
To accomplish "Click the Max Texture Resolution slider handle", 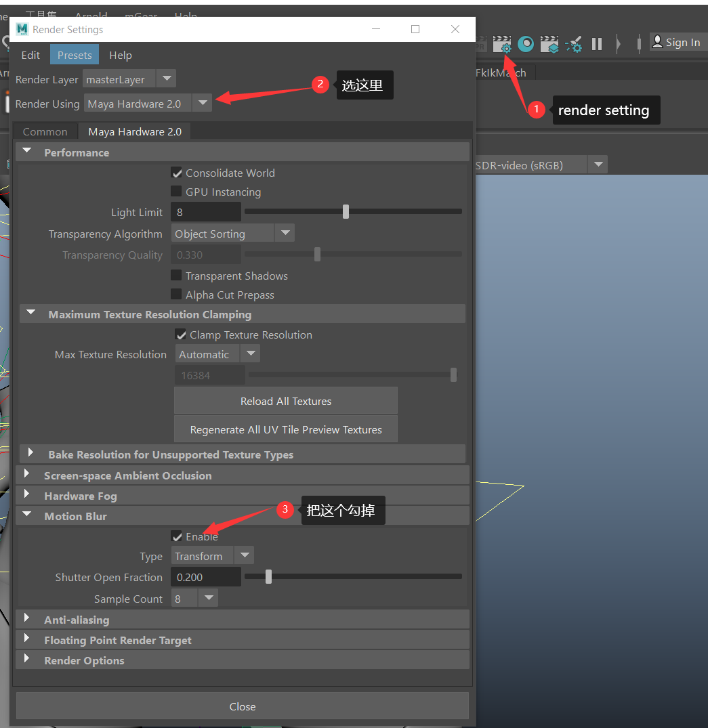I will coord(453,374).
